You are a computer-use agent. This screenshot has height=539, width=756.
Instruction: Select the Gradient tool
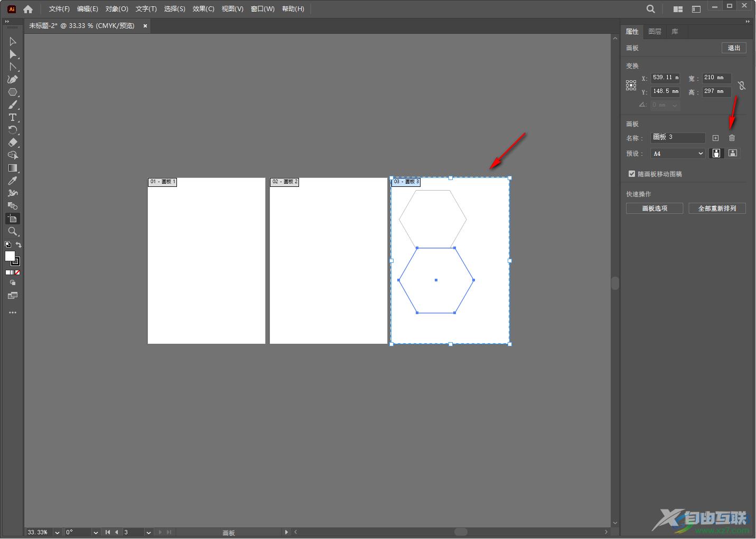pos(13,168)
